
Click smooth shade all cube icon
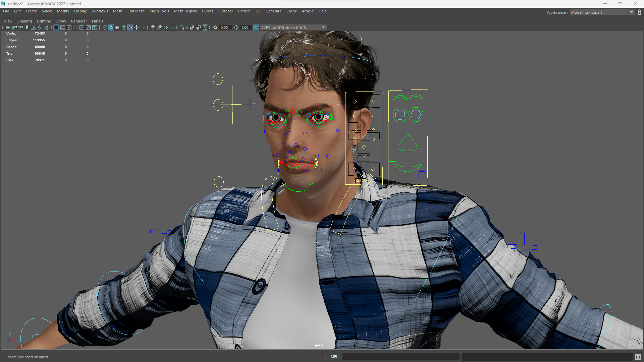click(x=111, y=27)
